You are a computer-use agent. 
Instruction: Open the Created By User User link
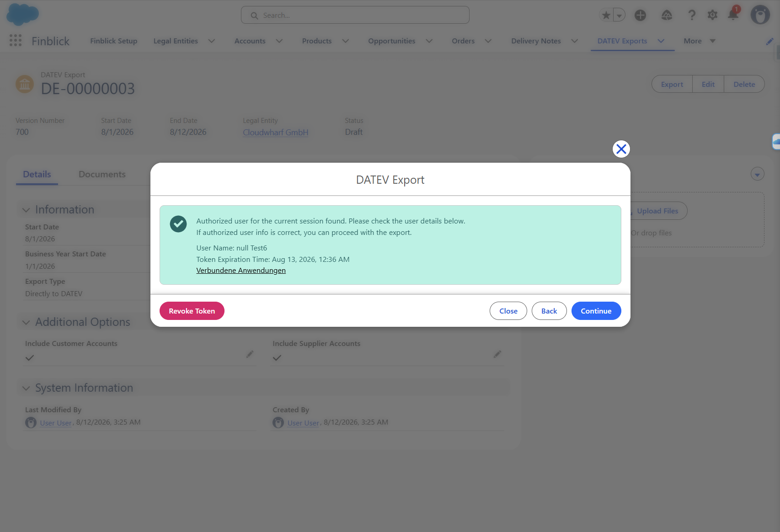[303, 423]
